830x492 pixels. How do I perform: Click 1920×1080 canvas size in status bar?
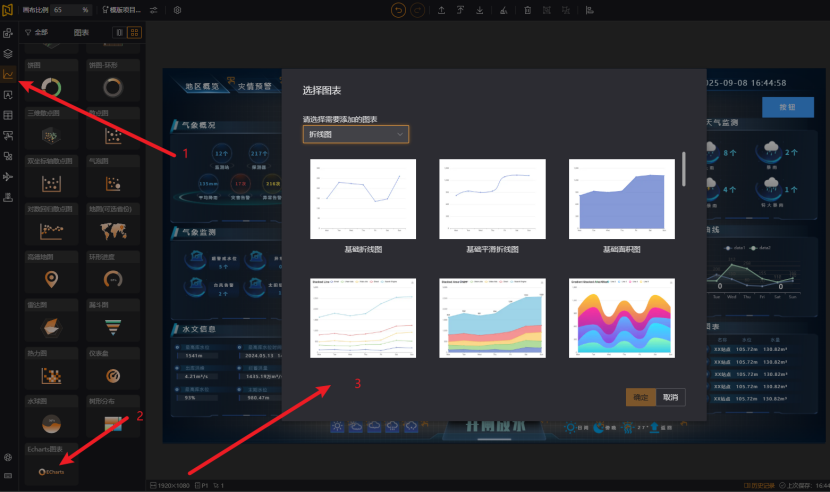click(170, 485)
